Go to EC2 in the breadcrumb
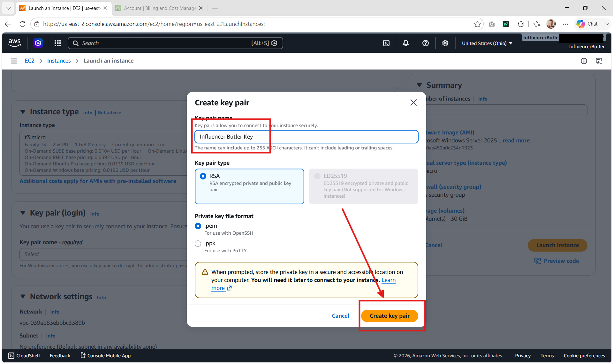 tap(29, 61)
